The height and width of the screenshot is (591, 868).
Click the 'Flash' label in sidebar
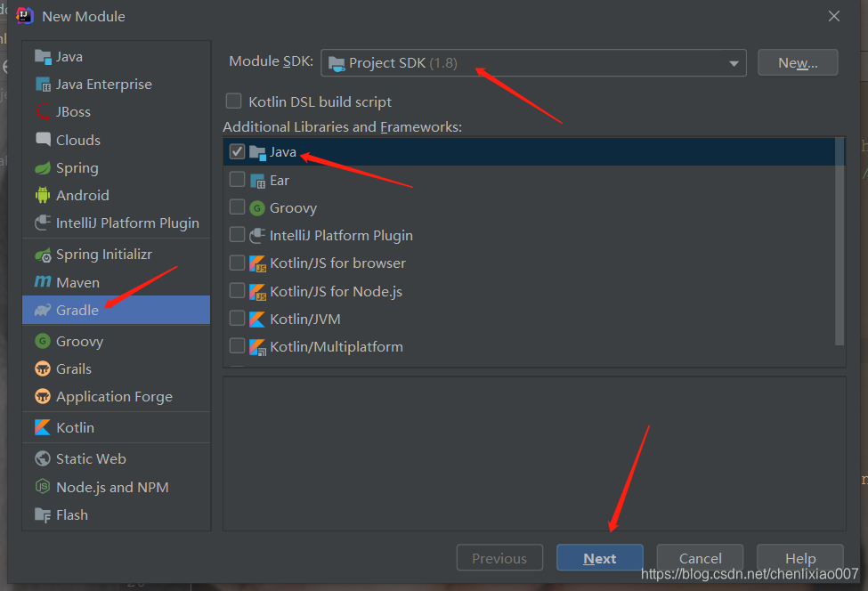click(x=72, y=514)
